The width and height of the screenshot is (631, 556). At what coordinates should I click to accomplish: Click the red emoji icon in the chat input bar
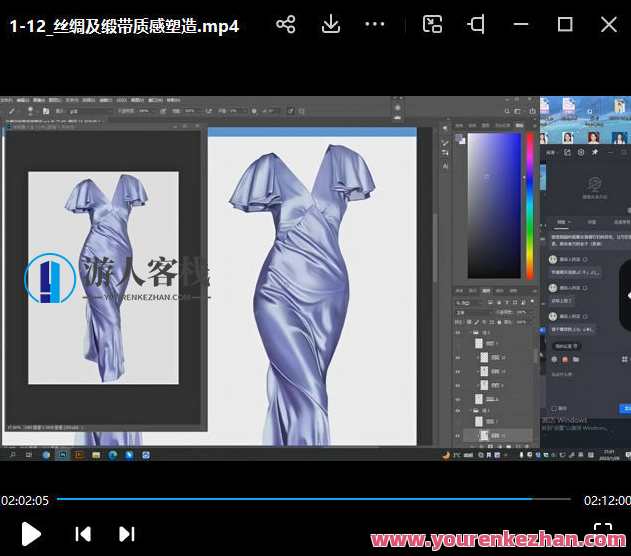click(x=565, y=359)
